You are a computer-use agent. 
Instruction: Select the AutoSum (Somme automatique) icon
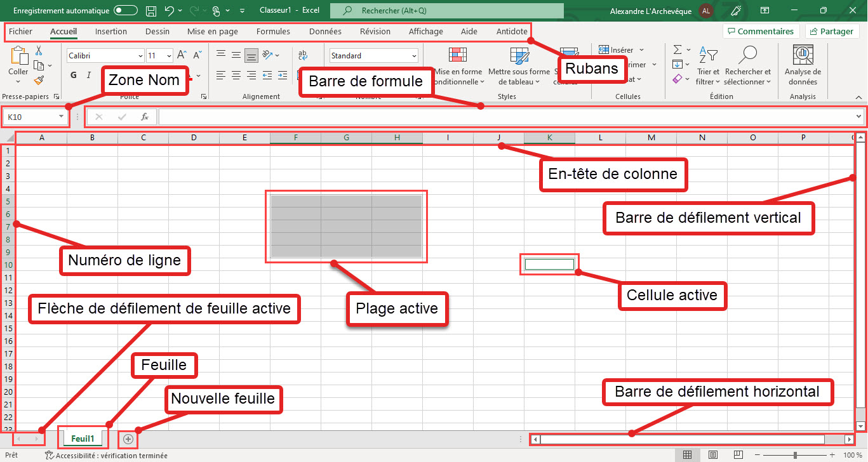tap(677, 49)
